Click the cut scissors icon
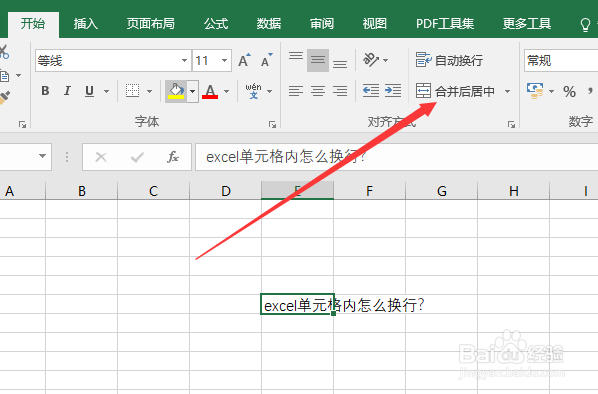The height and width of the screenshot is (394, 598). [3, 52]
